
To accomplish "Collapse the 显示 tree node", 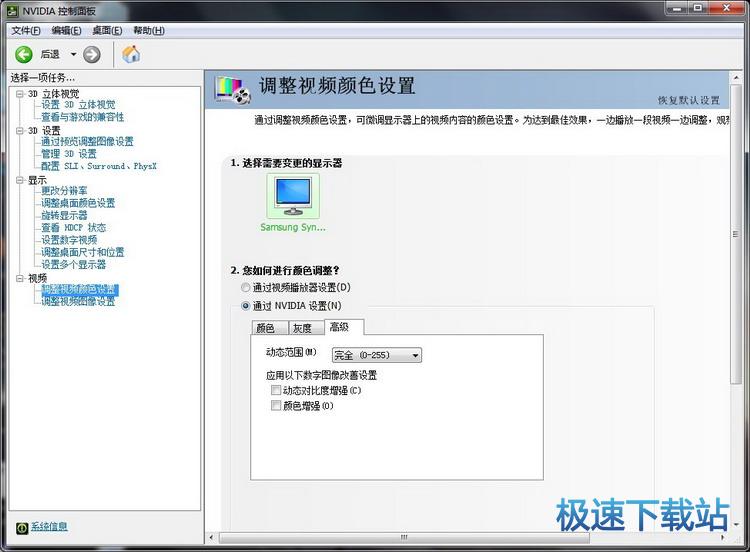I will 20,180.
